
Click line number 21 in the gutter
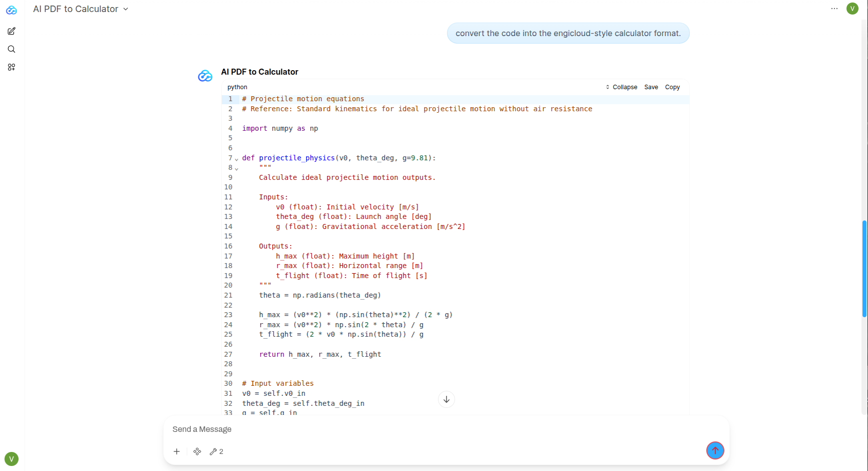(x=228, y=296)
